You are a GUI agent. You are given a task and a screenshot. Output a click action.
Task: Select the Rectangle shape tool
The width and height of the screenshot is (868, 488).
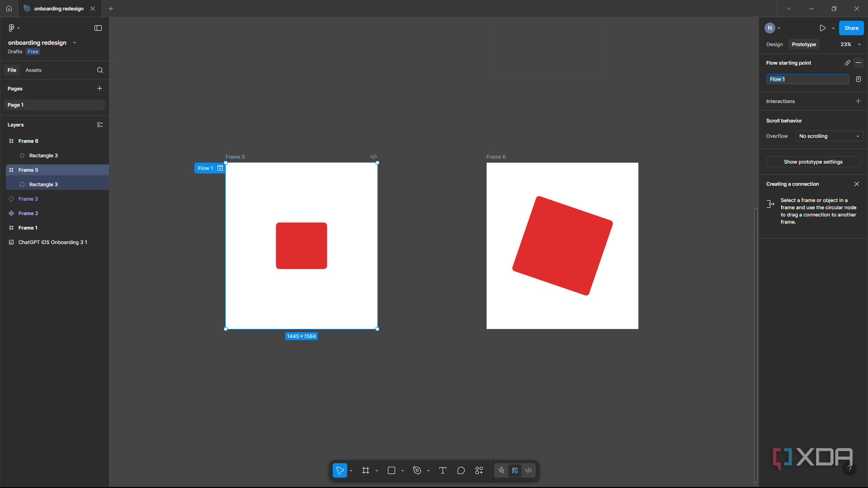coord(392,470)
